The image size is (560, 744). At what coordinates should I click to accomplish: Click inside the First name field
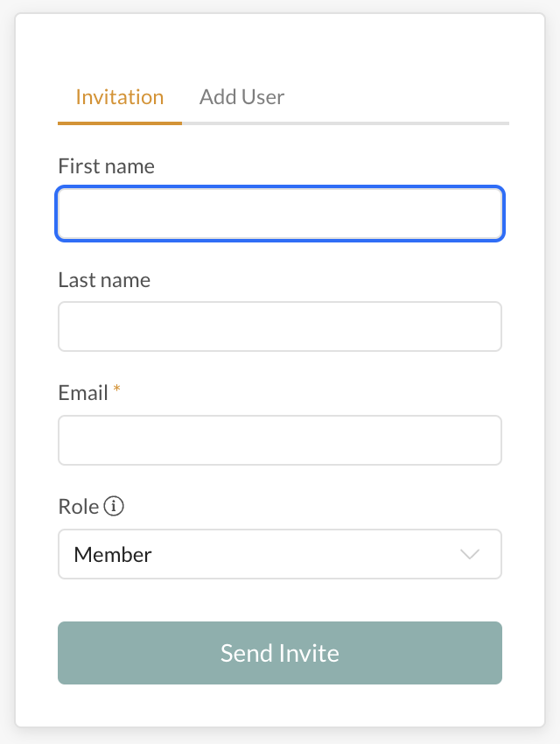tap(280, 213)
